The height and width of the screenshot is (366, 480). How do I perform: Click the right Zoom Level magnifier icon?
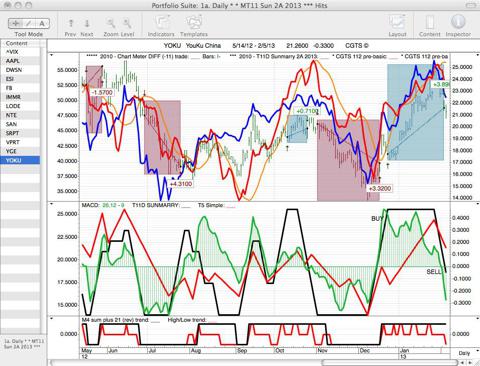(127, 23)
